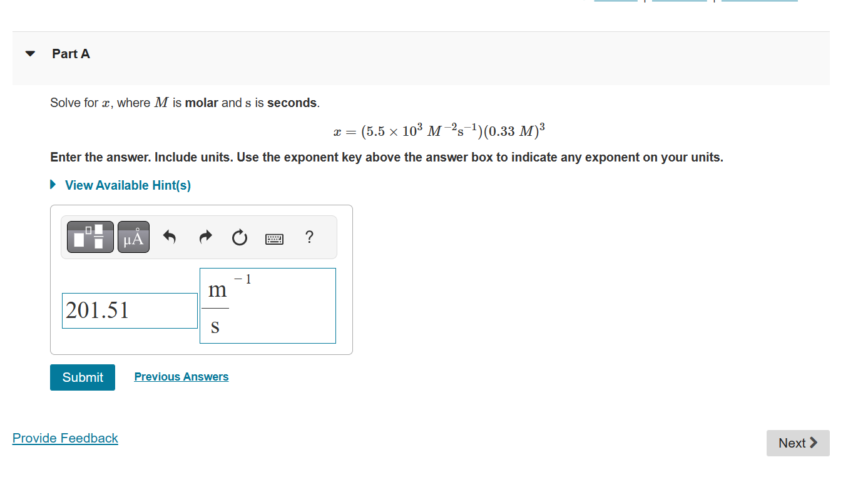The height and width of the screenshot is (487, 868).
Task: Click the question mark help icon
Action: click(x=309, y=237)
